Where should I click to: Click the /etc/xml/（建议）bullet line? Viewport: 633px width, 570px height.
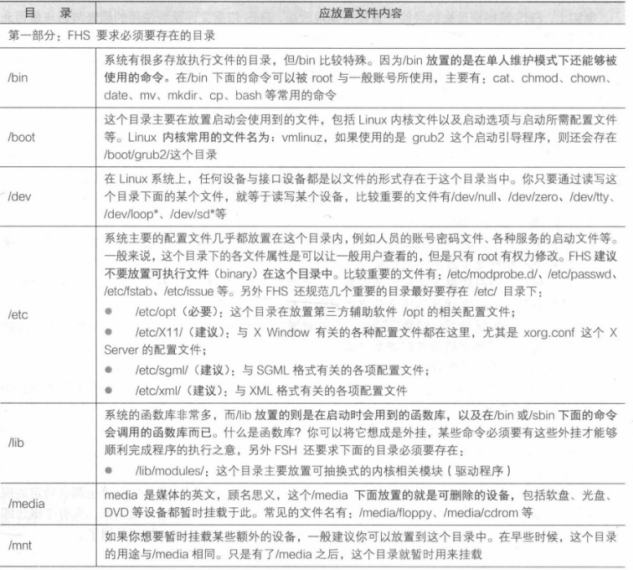pyautogui.click(x=256, y=391)
